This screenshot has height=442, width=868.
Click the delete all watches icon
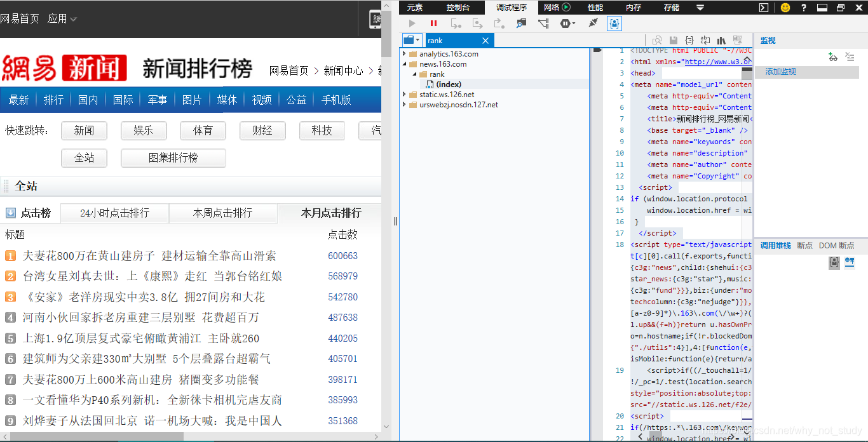coord(850,57)
